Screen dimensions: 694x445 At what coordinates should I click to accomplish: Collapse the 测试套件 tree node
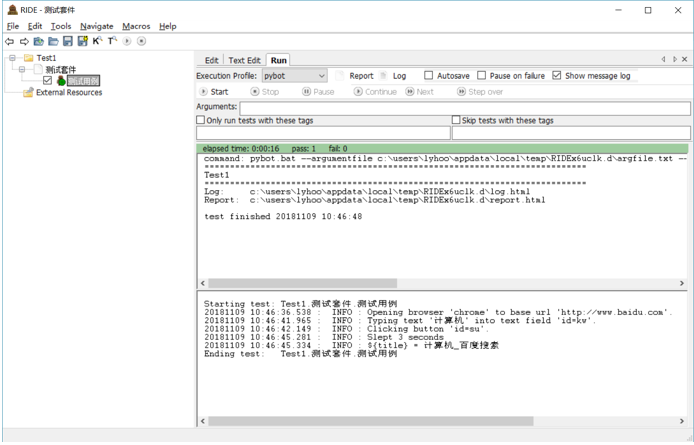22,70
